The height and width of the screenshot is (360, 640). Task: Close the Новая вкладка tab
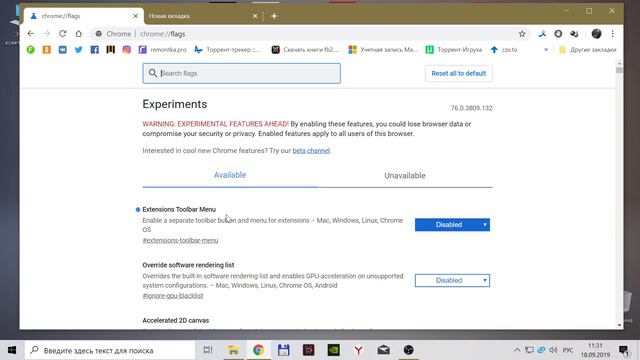click(255, 16)
